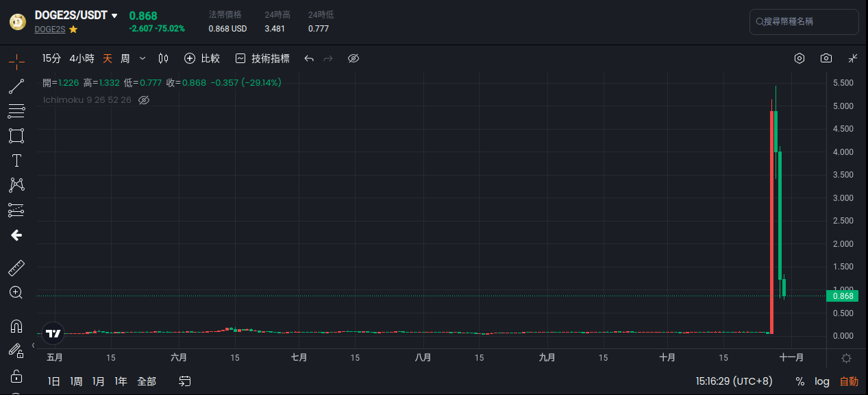Open candlestick chart style selector
The height and width of the screenshot is (395, 868).
click(x=163, y=58)
